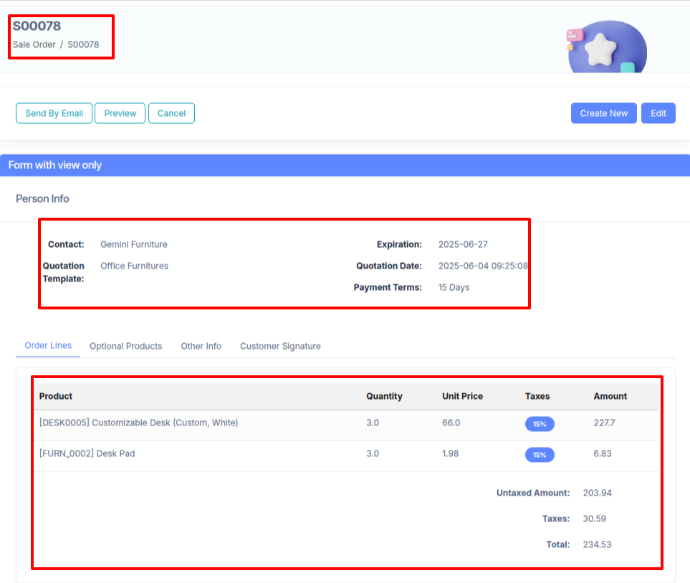Cancel the sale order
690x583 pixels.
[x=171, y=113]
